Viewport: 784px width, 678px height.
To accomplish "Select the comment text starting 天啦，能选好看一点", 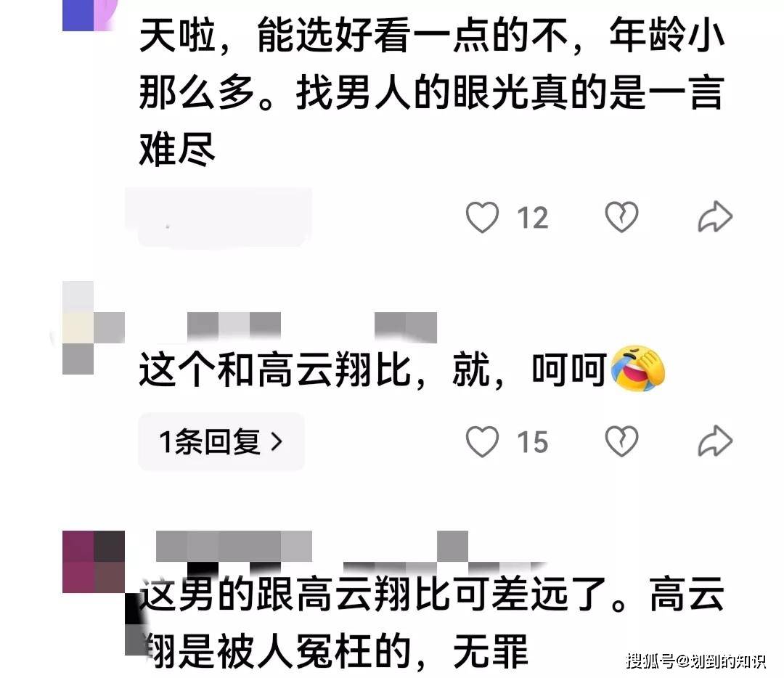I will [x=431, y=92].
